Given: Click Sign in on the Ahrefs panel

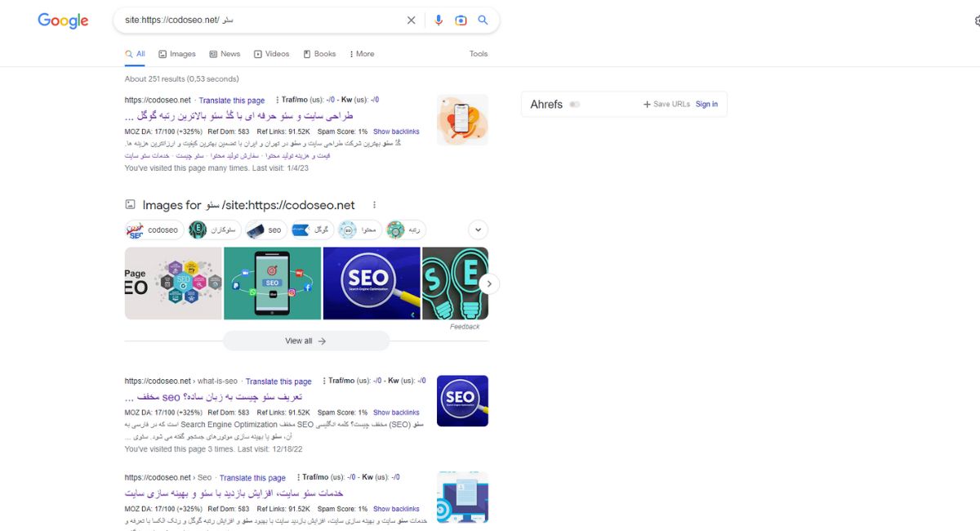Looking at the screenshot, I should [706, 105].
